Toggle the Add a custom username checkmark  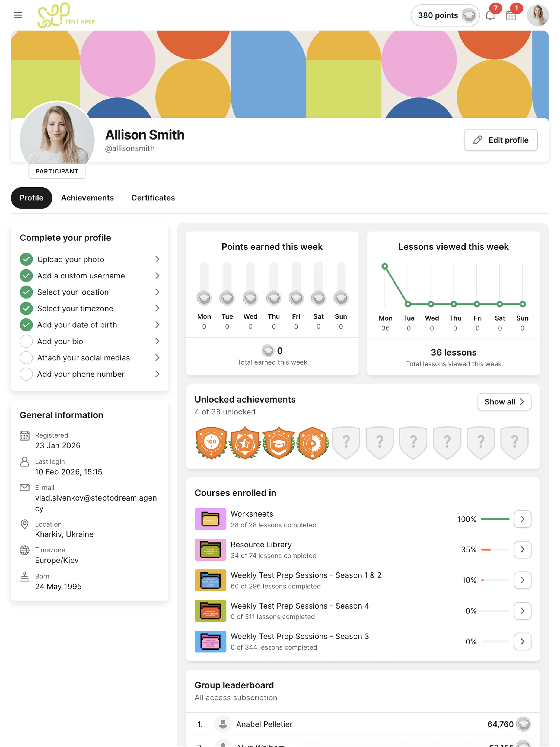click(26, 276)
